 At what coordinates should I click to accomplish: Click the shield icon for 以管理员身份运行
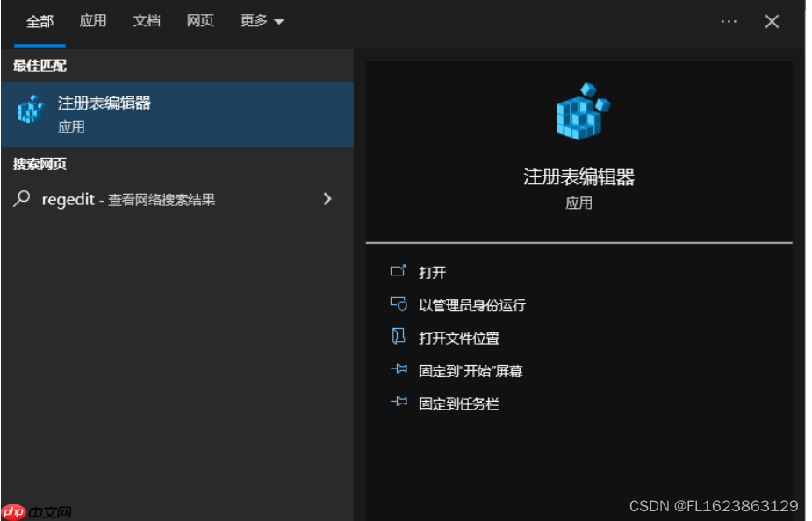click(x=400, y=304)
